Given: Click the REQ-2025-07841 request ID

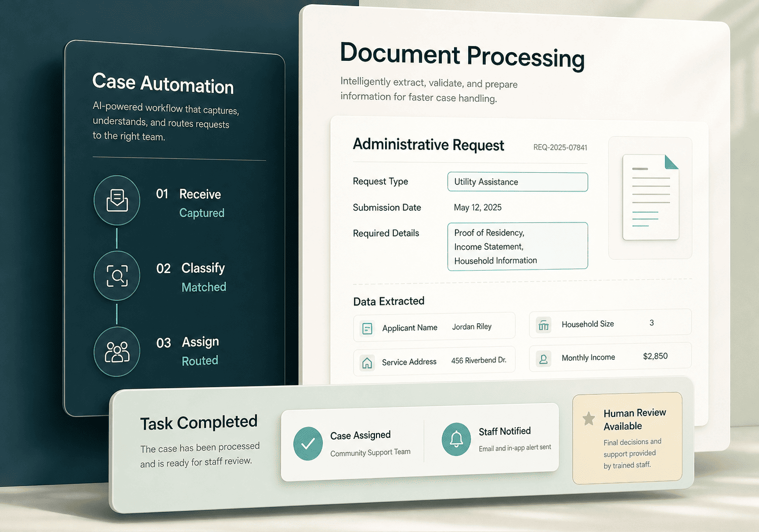Looking at the screenshot, I should (x=560, y=147).
